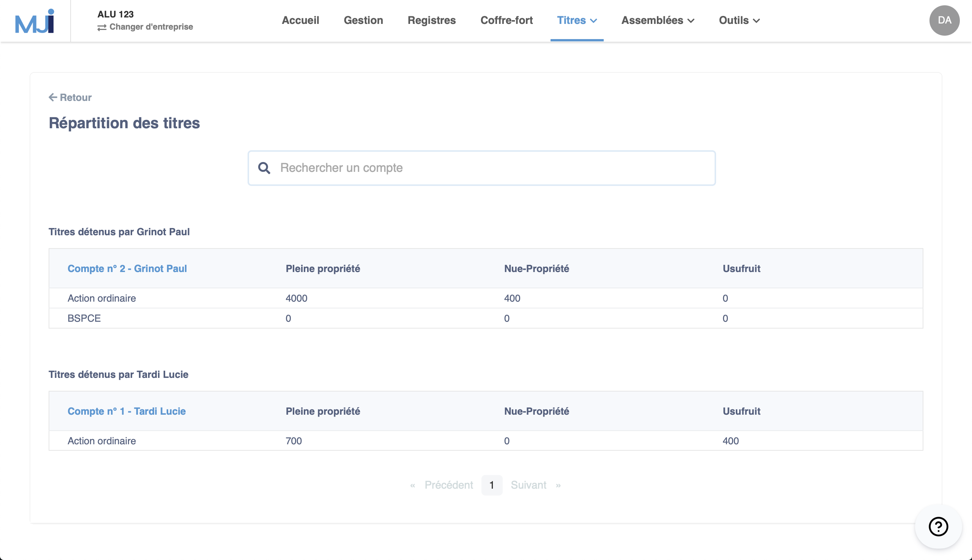Screen dimensions: 972x560
Task: Click the back arrow beside Retour
Action: (x=53, y=97)
